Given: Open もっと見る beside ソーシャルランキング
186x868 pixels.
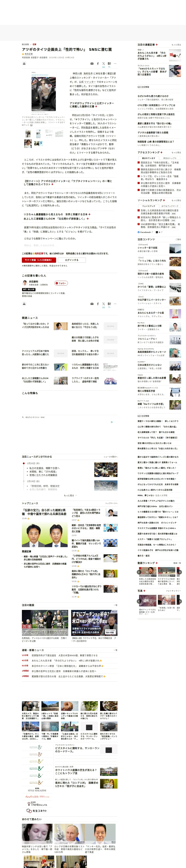Looking at the screenshot, I should click(176, 200).
